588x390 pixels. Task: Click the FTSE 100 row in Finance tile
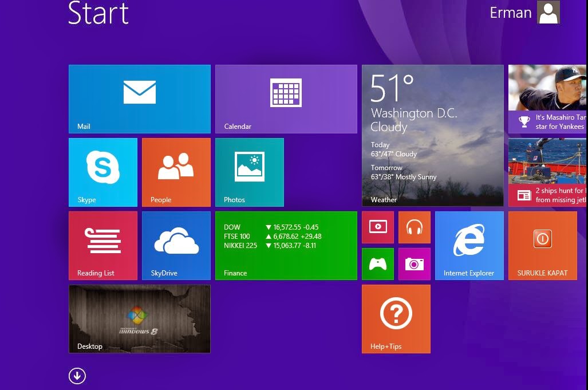pos(273,237)
